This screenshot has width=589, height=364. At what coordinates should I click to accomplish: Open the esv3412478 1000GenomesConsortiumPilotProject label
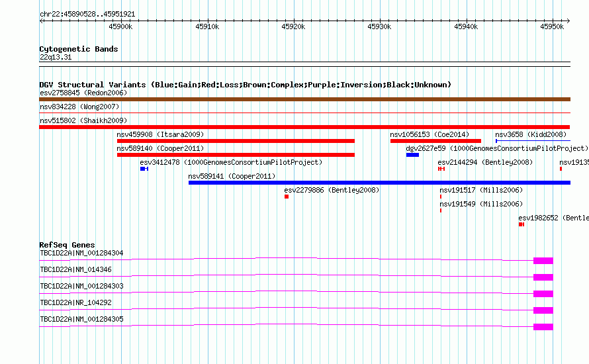(231, 162)
